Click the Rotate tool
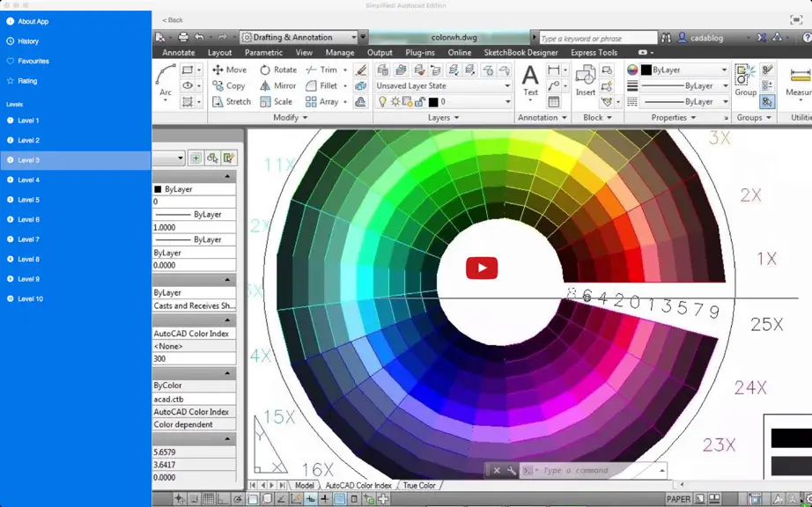 coord(278,70)
